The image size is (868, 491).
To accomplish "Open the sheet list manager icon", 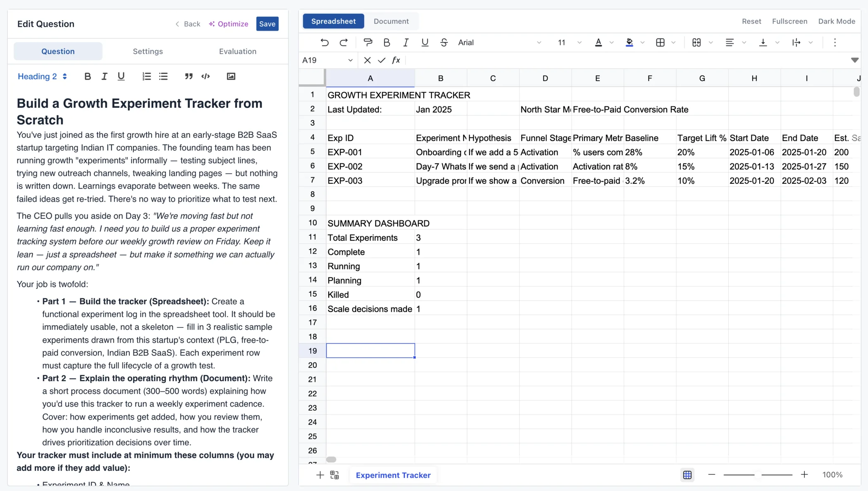I will click(334, 475).
